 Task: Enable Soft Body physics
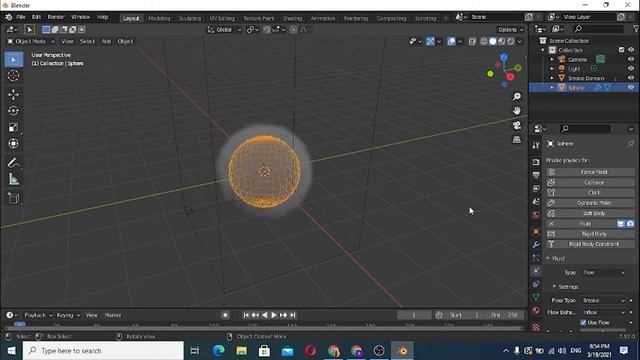pos(590,213)
